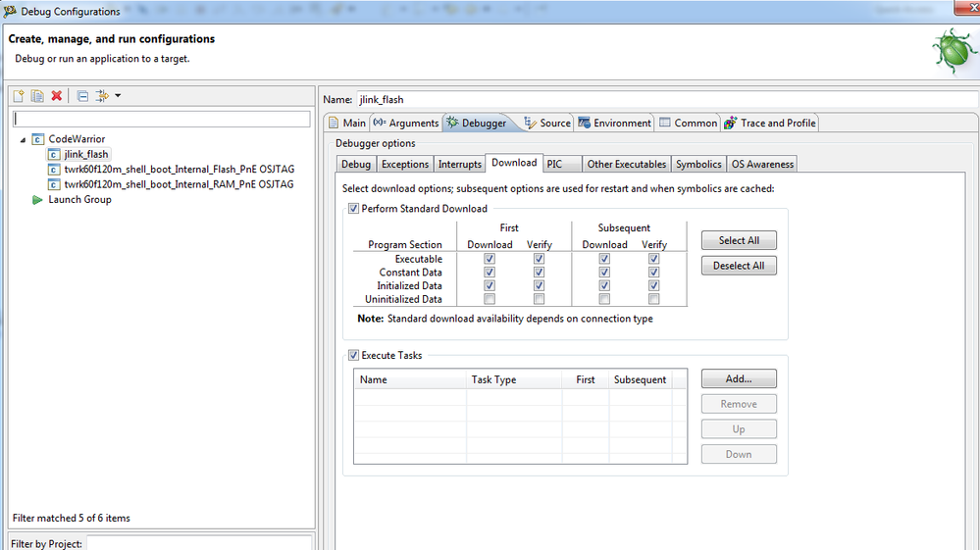This screenshot has height=550, width=980.
Task: Uncheck Constant Data First Download checkbox
Action: click(x=490, y=273)
